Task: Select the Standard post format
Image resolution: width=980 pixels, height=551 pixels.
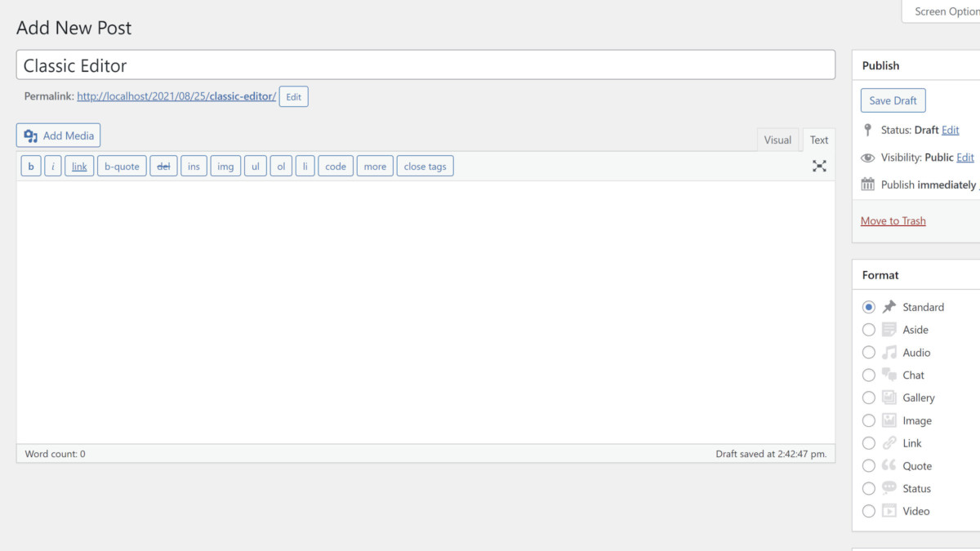Action: click(869, 307)
